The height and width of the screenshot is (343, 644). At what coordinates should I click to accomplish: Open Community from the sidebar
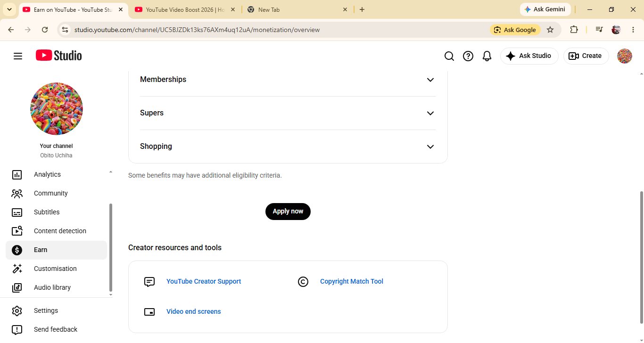[x=56, y=194]
